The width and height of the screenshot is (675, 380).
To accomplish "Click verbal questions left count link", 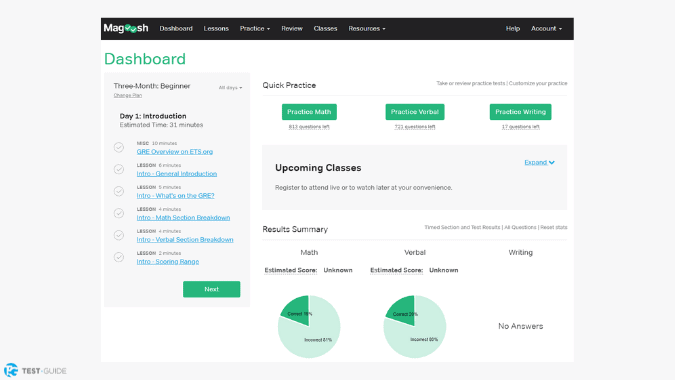I will point(415,127).
